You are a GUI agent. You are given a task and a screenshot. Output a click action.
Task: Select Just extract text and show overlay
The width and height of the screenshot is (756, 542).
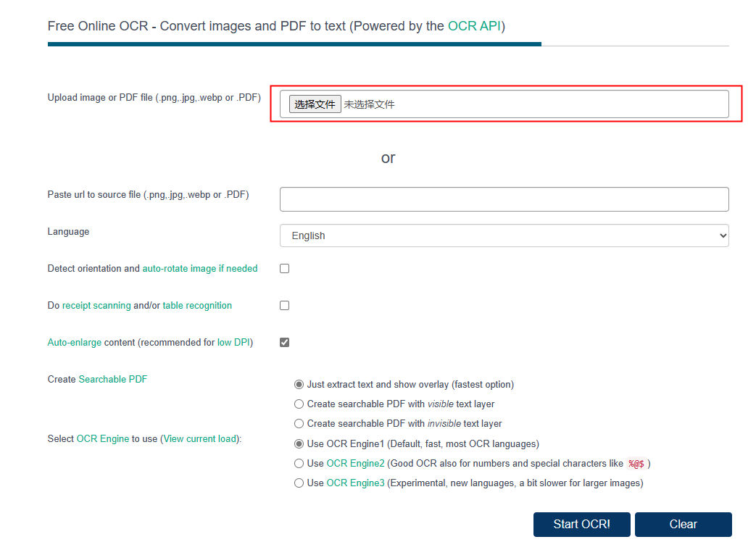(299, 385)
